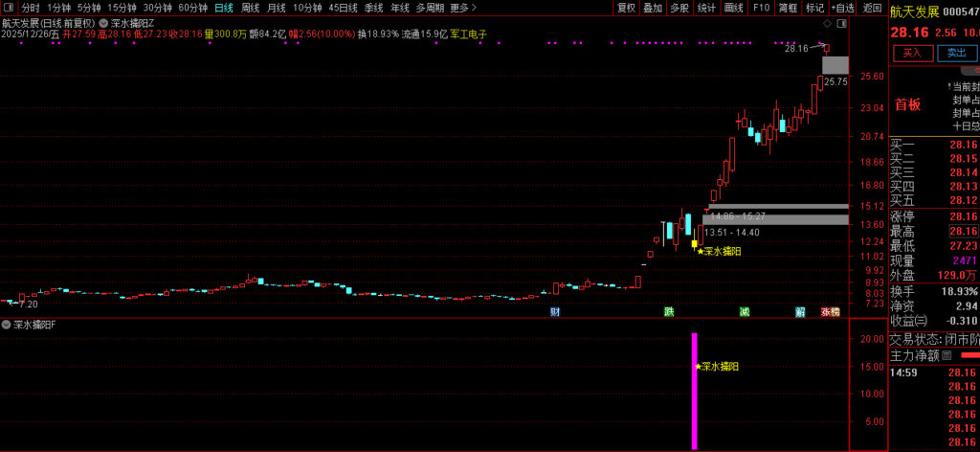Viewport: 980px width, 452px height.
Task: Click the 解 event marker on chart
Action: coord(799,312)
